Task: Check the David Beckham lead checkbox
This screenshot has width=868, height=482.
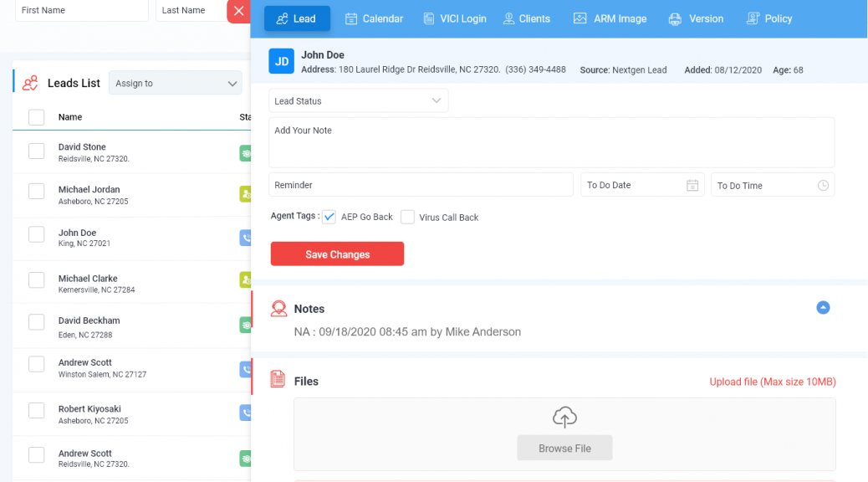Action: coord(37,322)
